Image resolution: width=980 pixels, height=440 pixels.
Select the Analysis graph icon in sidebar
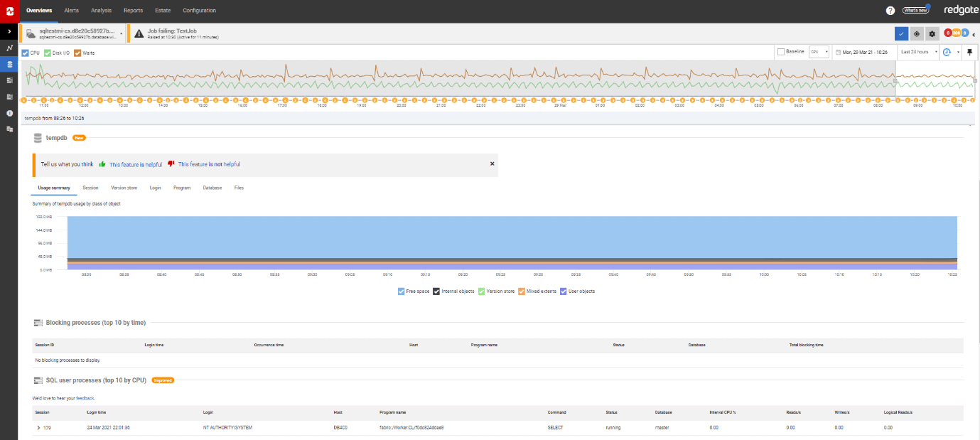(10, 48)
